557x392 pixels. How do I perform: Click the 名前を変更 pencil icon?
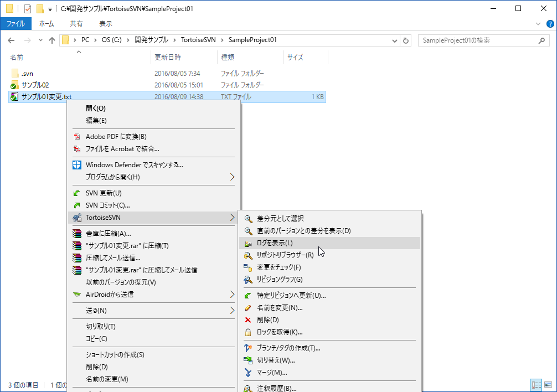click(x=248, y=308)
